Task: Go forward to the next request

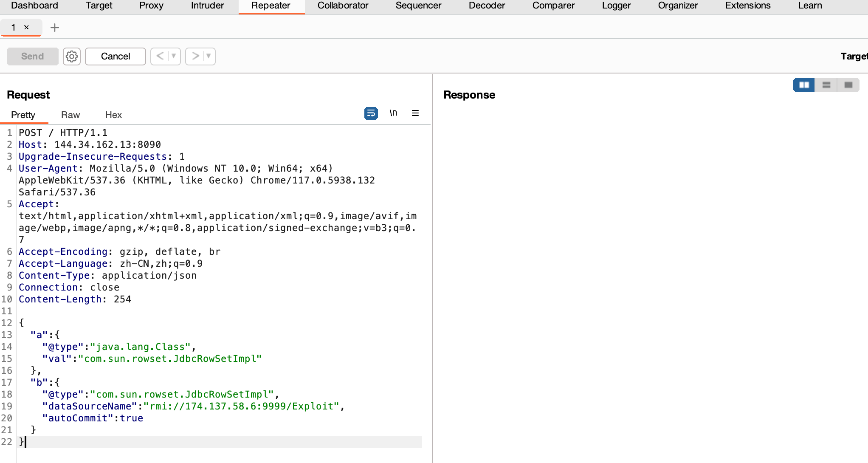Action: click(195, 56)
